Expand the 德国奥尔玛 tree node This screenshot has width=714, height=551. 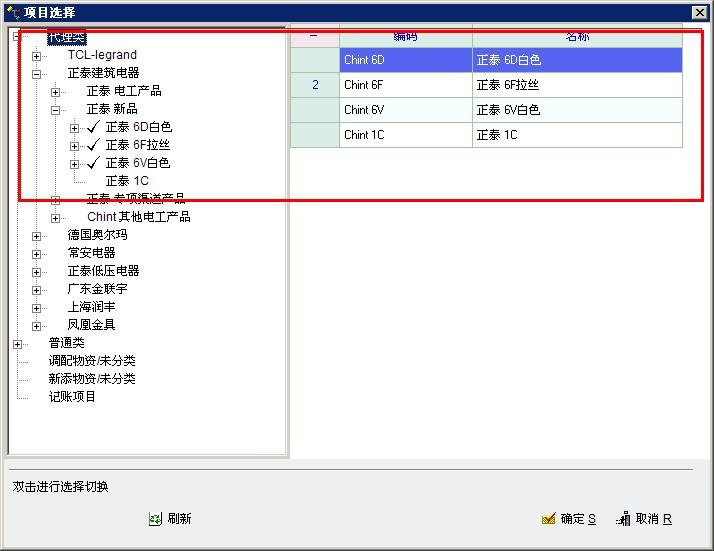(37, 235)
